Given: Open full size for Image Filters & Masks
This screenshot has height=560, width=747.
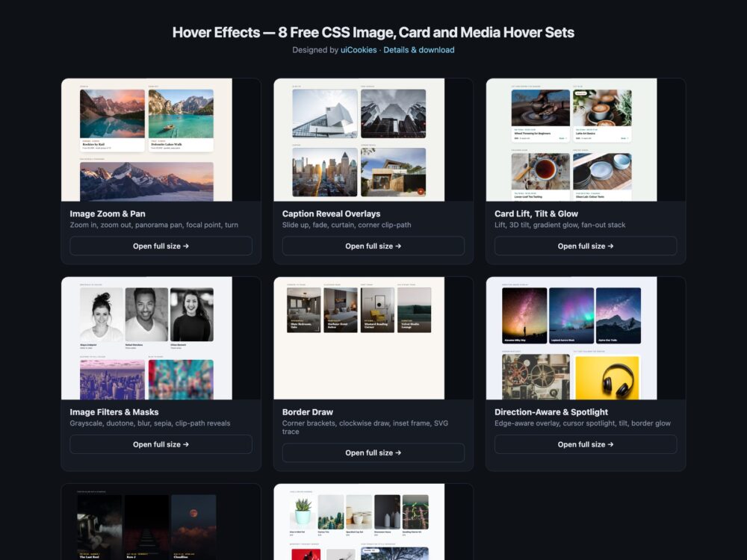Looking at the screenshot, I should [x=161, y=444].
